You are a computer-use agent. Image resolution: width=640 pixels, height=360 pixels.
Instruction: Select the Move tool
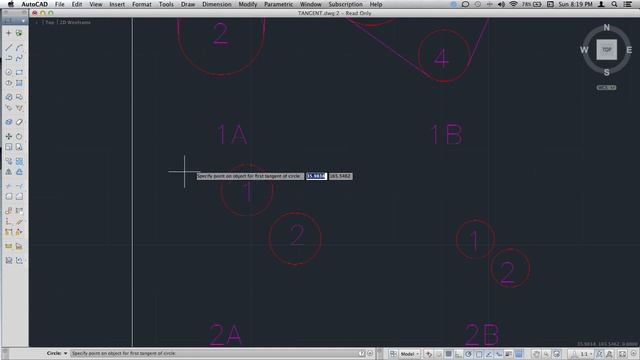9,136
